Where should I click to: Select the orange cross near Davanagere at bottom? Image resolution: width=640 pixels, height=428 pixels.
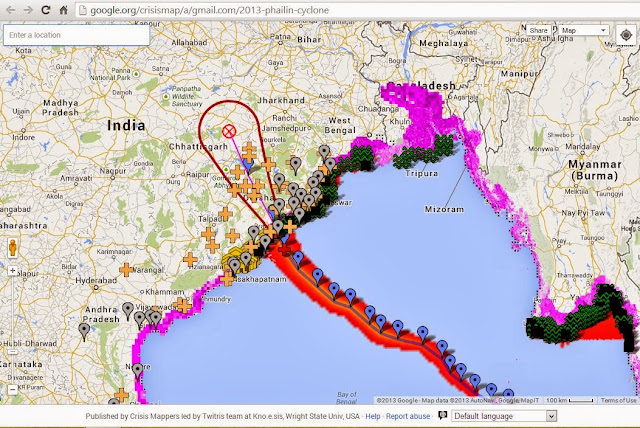tap(121, 395)
